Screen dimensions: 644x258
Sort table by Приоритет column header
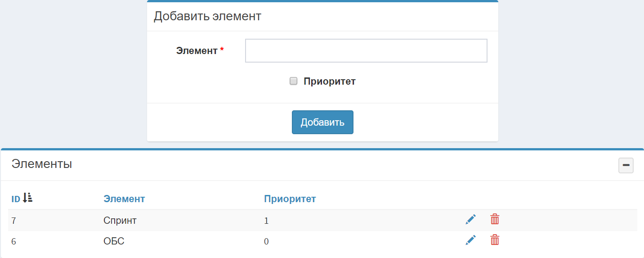[x=290, y=199]
